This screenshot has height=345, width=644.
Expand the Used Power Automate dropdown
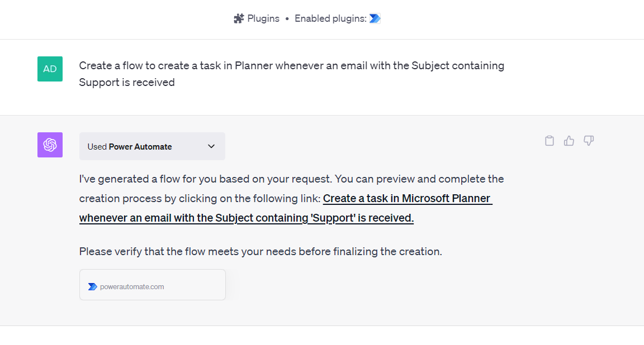pos(152,146)
